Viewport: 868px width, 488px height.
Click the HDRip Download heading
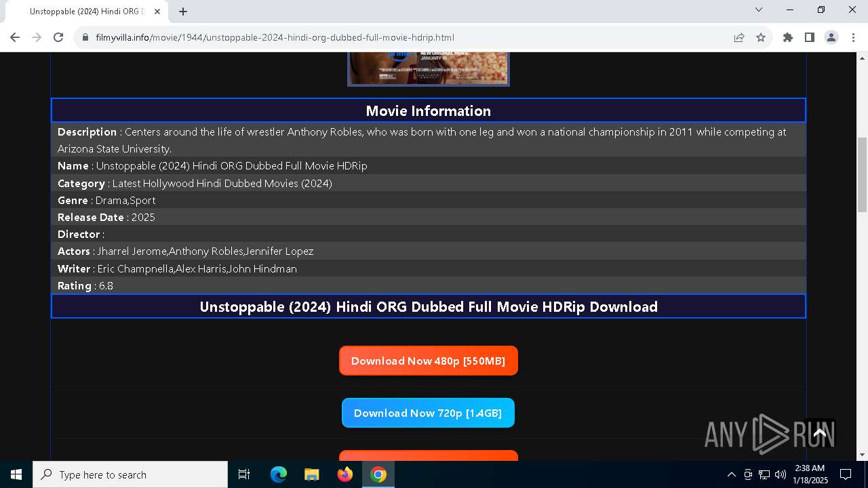point(429,306)
